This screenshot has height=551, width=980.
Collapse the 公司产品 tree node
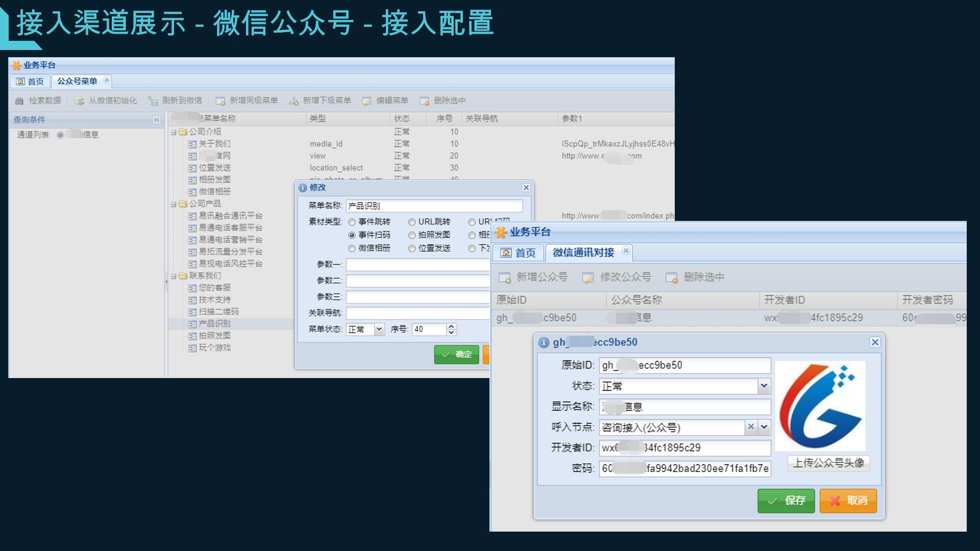click(174, 204)
